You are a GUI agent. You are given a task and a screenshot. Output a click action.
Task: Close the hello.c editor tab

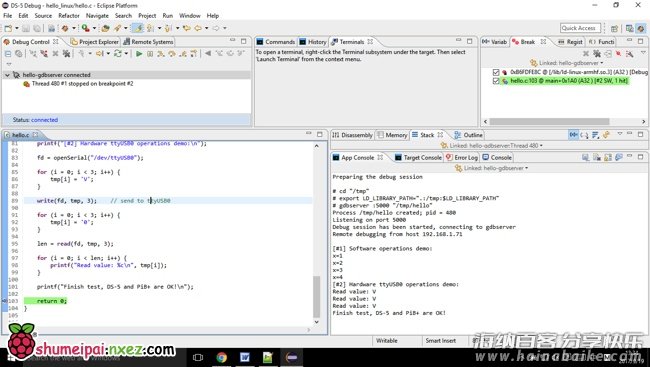tap(35, 135)
